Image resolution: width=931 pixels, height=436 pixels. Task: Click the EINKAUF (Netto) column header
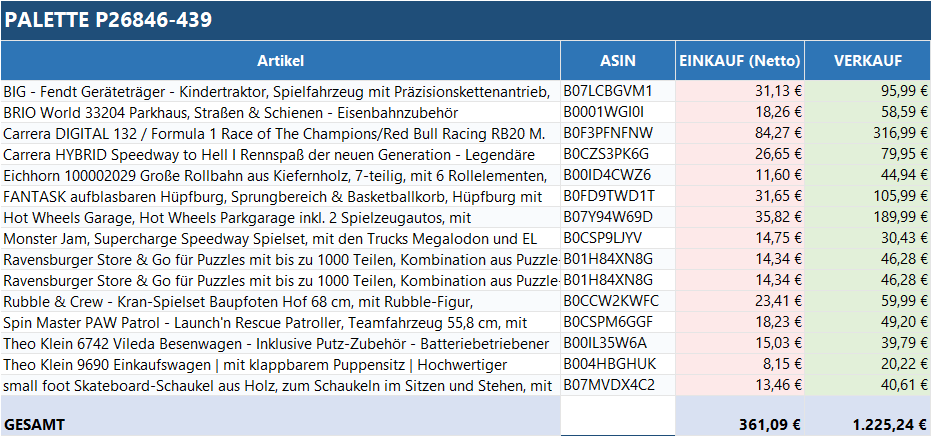(740, 60)
